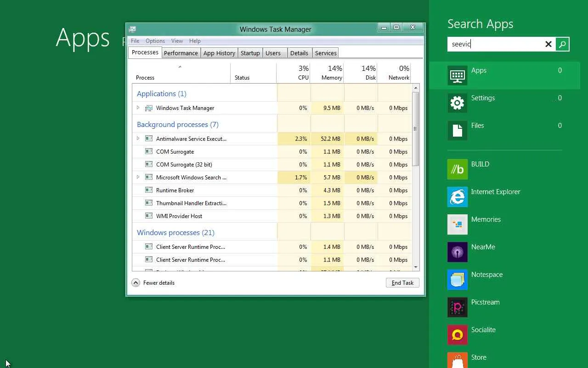Viewport: 588px width, 368px height.
Task: Switch to the Startup tab
Action: tap(250, 53)
